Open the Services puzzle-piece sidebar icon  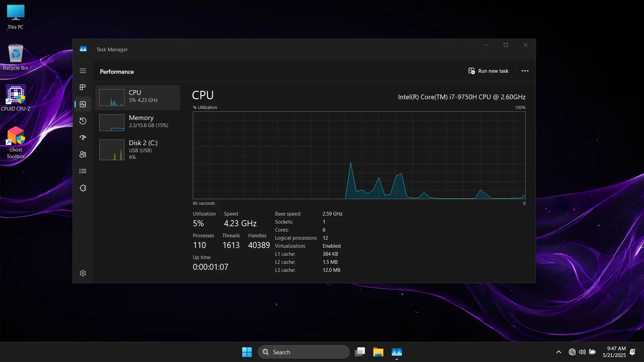tap(83, 188)
